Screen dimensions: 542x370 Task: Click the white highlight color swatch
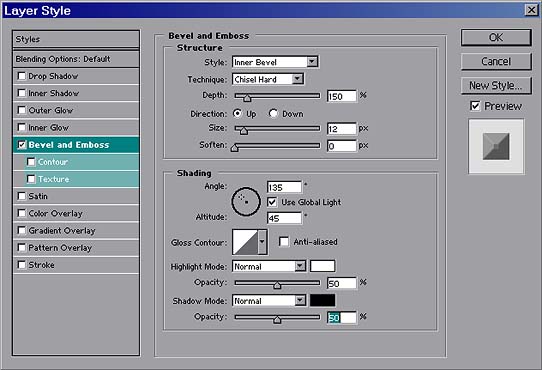pyautogui.click(x=323, y=266)
